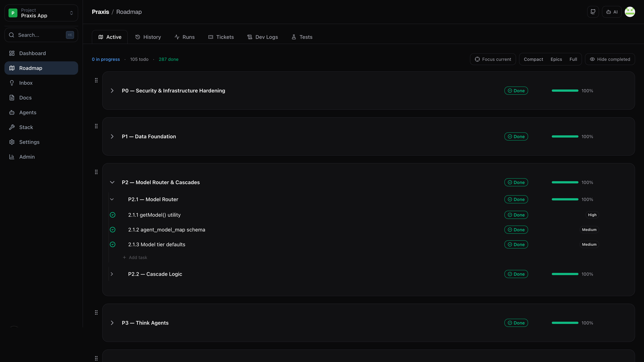The image size is (644, 362).
Task: Toggle completion status of 2.1.1 getModel() utility
Action: 113,215
